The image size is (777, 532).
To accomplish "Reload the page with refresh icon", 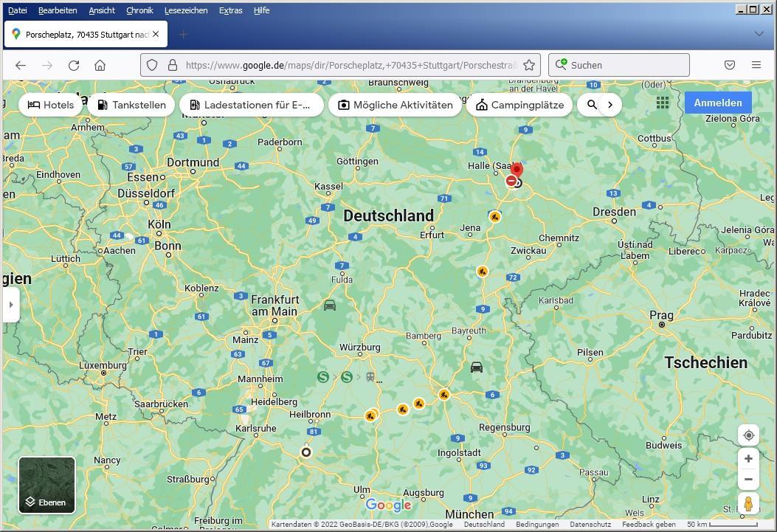I will click(74, 65).
